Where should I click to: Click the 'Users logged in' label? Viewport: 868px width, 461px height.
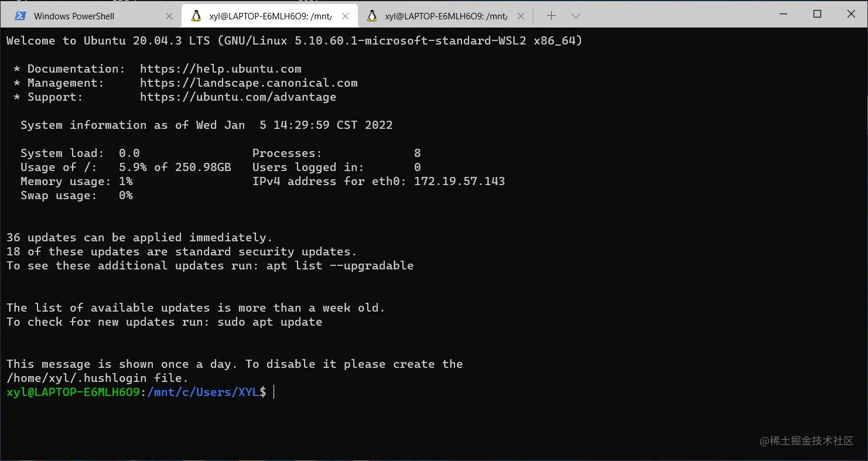pyautogui.click(x=308, y=168)
